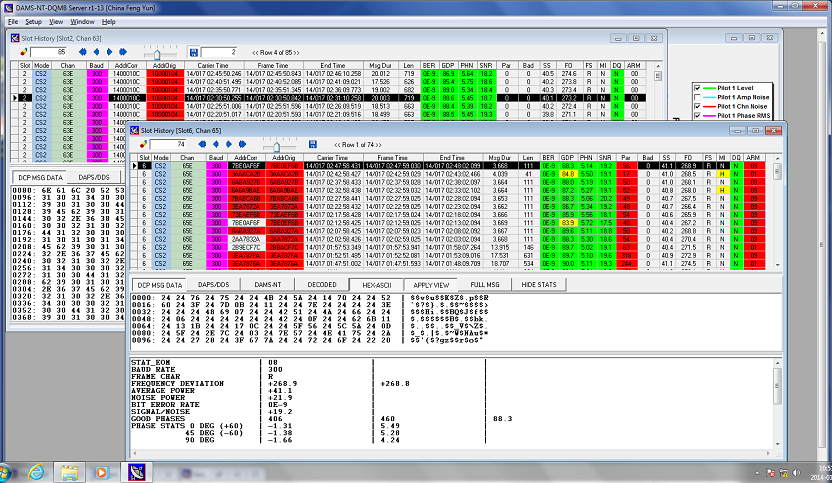Open the Help menu
Screen dimensions: 832x483
point(109,22)
